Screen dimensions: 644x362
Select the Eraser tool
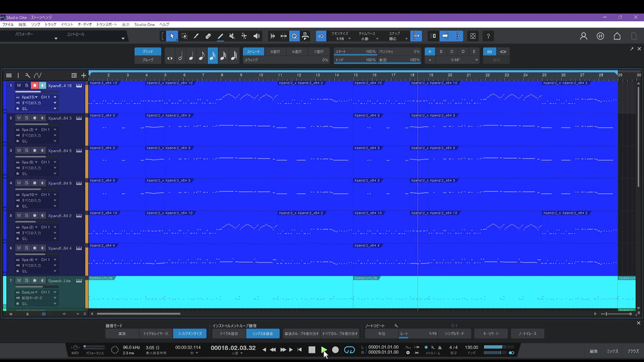208,36
